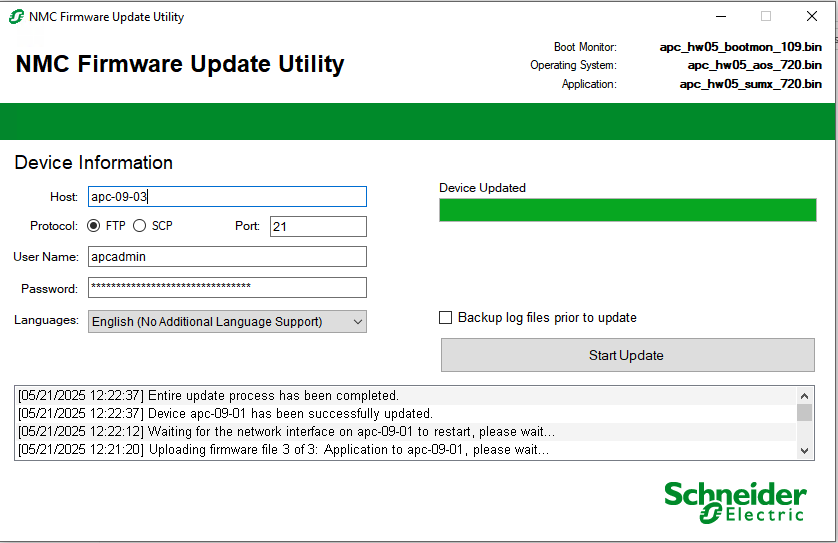838x543 pixels.
Task: Click the 'Operating System:' label
Action: click(573, 65)
